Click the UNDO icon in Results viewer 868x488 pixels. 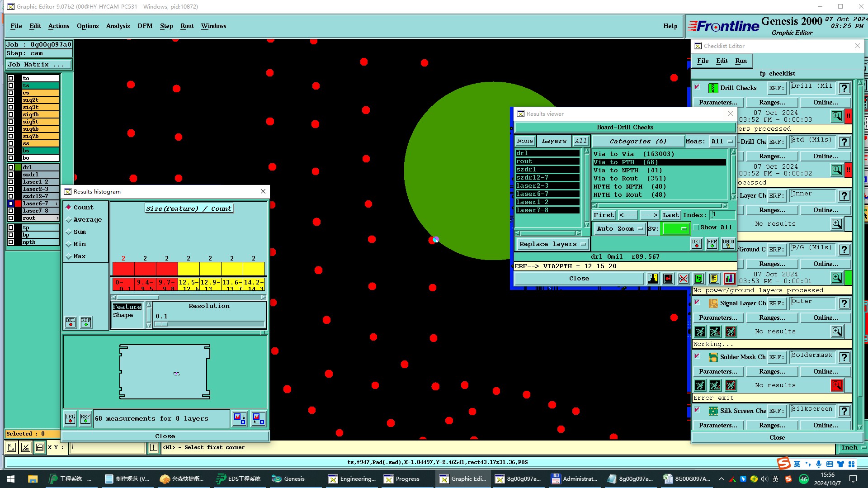coord(728,244)
